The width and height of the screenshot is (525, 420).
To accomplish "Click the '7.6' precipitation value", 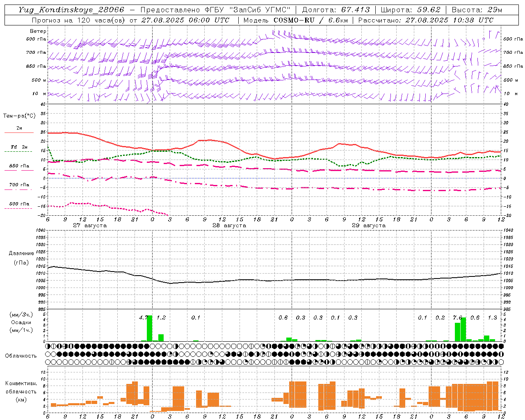I will pos(457,317).
